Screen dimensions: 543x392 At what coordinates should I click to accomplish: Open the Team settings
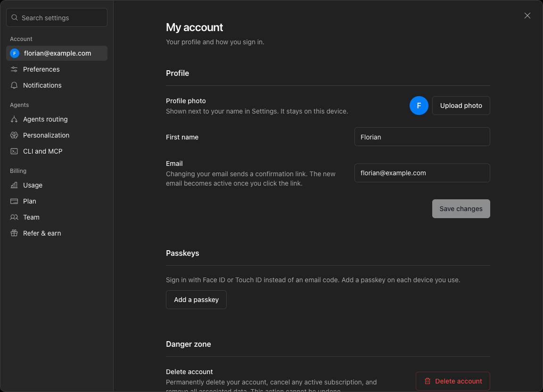57,217
